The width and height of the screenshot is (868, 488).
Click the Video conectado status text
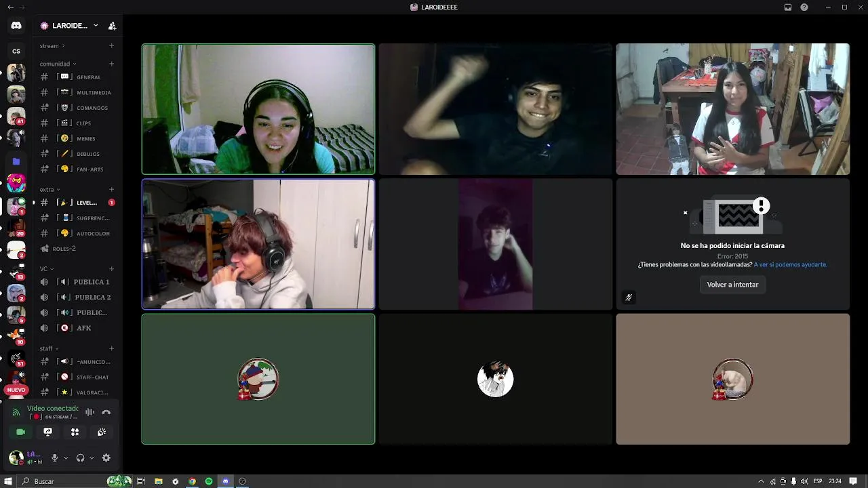(53, 408)
